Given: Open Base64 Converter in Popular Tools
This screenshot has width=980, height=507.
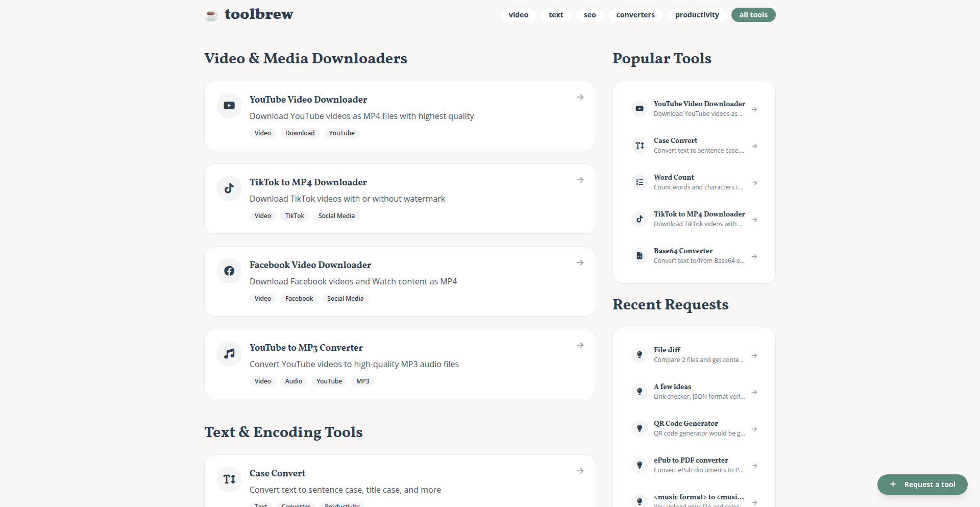Looking at the screenshot, I should pos(683,251).
